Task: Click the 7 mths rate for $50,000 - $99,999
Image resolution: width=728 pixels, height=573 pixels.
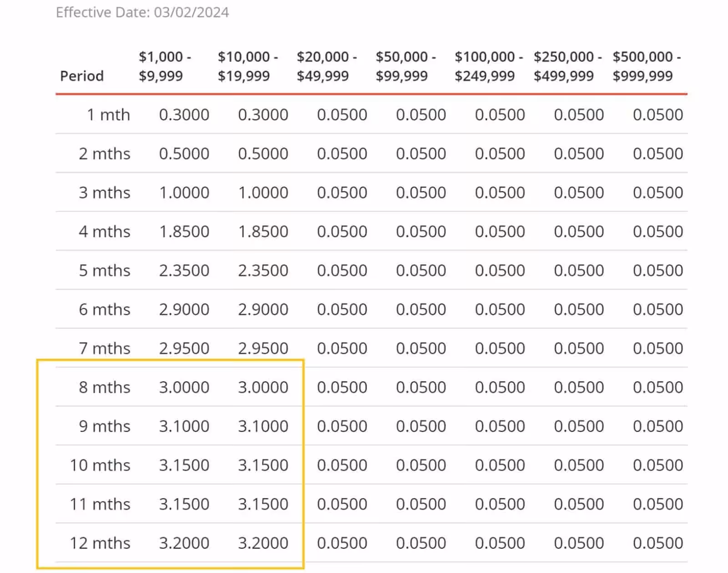Action: tap(421, 348)
